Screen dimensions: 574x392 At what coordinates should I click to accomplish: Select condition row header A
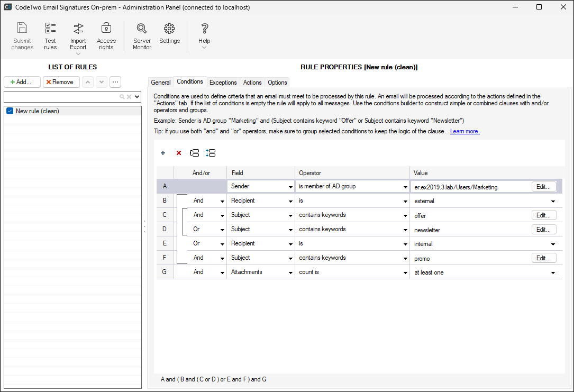tap(165, 186)
